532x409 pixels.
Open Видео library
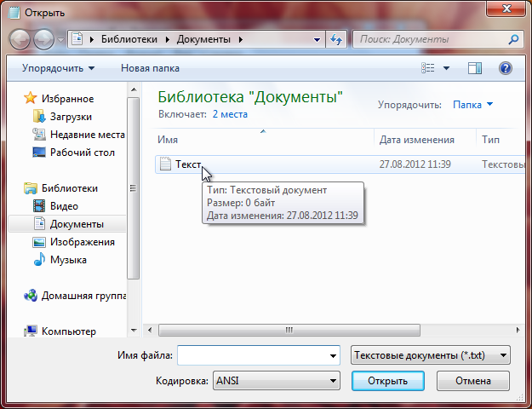(x=64, y=206)
